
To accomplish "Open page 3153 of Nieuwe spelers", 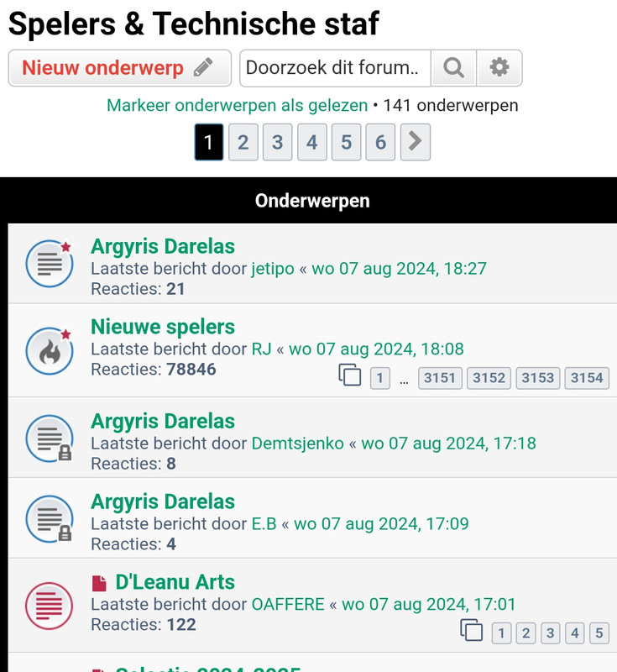I will (538, 378).
